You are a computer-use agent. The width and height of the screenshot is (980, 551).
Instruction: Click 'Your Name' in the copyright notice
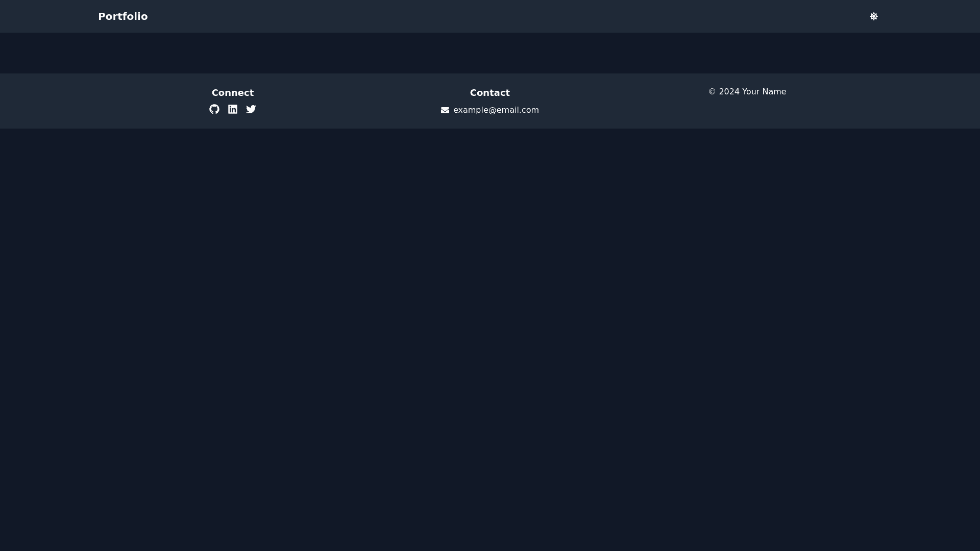pyautogui.click(x=764, y=92)
